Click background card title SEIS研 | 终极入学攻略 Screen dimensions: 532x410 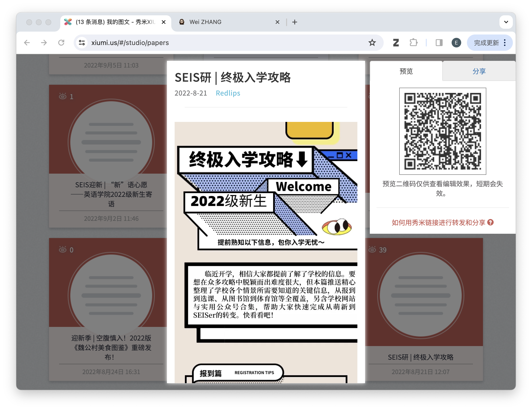(421, 357)
